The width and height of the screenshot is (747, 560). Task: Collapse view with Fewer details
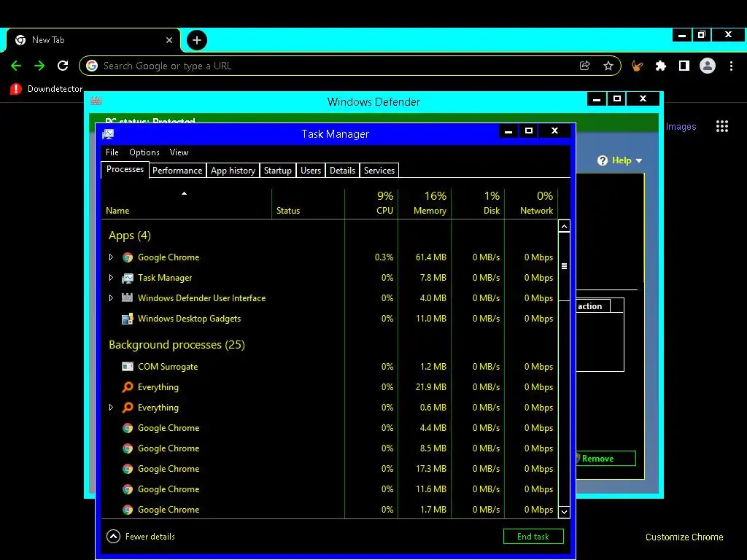point(141,537)
